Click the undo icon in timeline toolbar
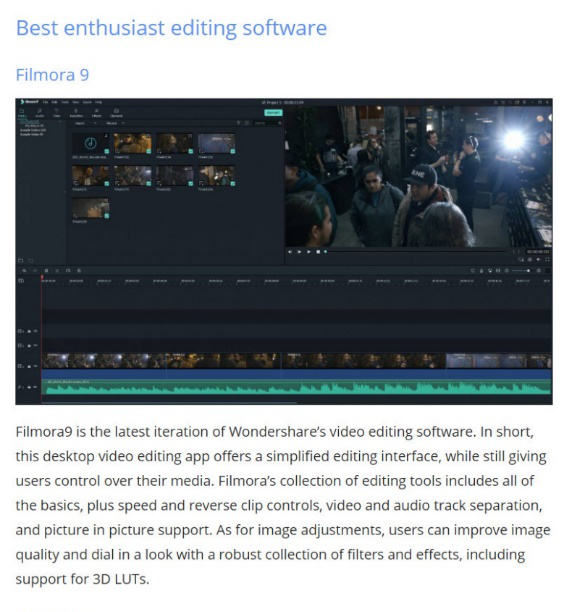The width and height of the screenshot is (564, 612). [x=24, y=270]
